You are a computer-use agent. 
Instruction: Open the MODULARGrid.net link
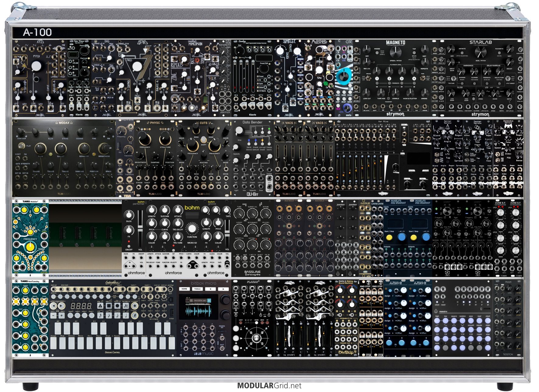tap(269, 386)
